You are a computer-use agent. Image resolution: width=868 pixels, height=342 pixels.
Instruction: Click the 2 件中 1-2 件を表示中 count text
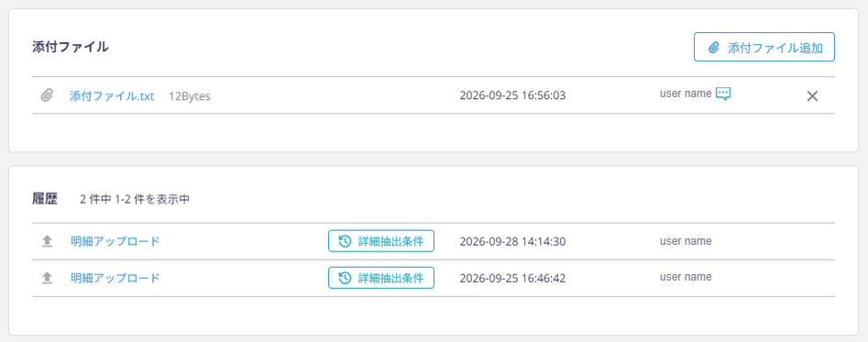135,200
